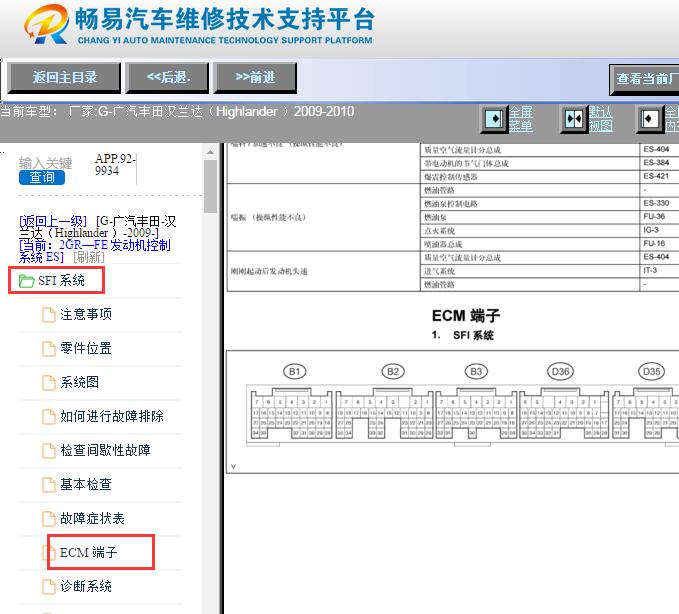The image size is (679, 614).
Task: Click the 查看当前 button at right
Action: [x=644, y=79]
